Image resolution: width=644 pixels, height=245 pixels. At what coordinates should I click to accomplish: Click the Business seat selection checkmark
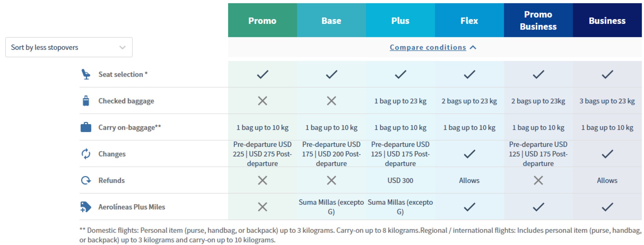tap(607, 74)
